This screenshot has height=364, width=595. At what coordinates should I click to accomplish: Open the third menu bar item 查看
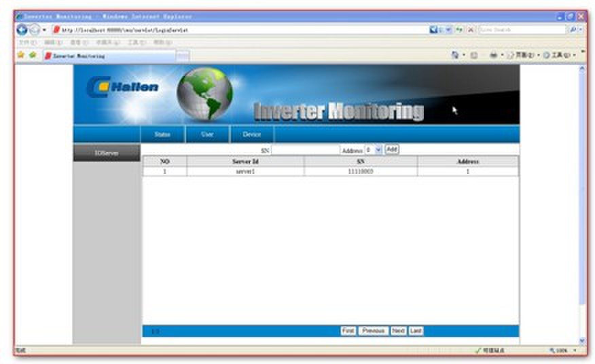(x=79, y=43)
